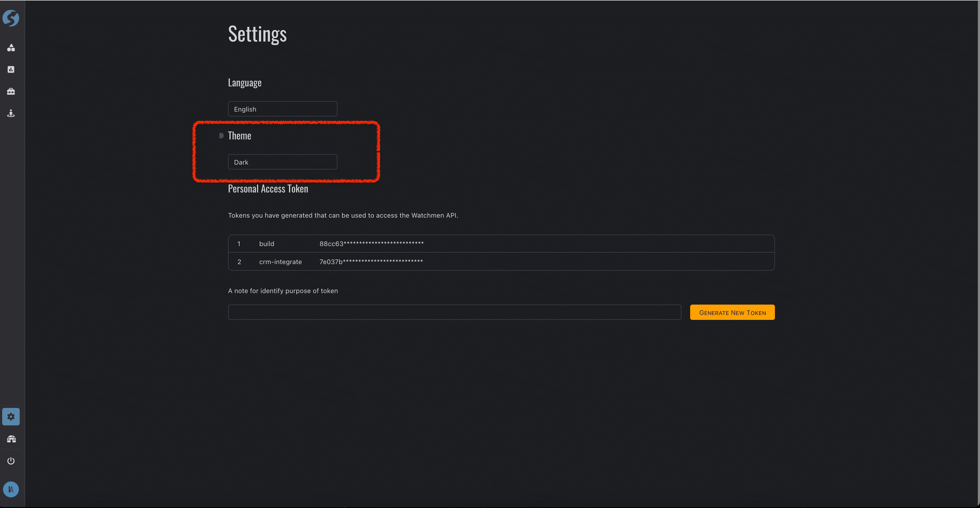Click the Personal Access Token heading
The image size is (980, 508).
pos(268,189)
